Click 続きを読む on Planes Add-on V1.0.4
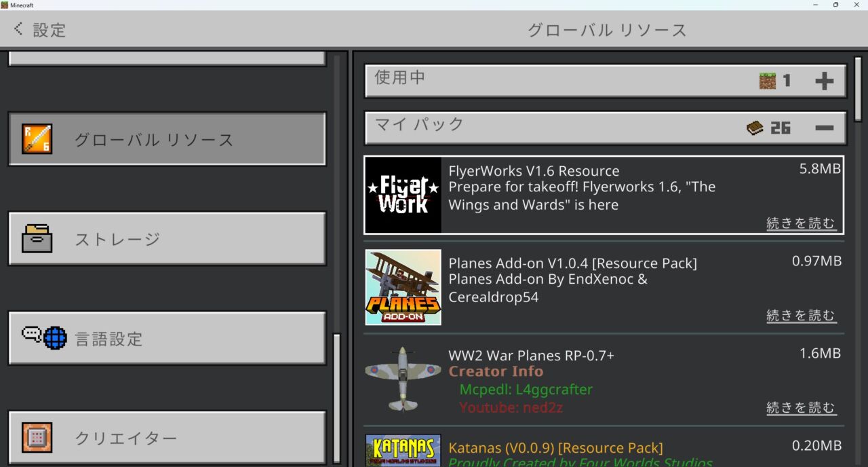This screenshot has height=467, width=868. tap(802, 315)
